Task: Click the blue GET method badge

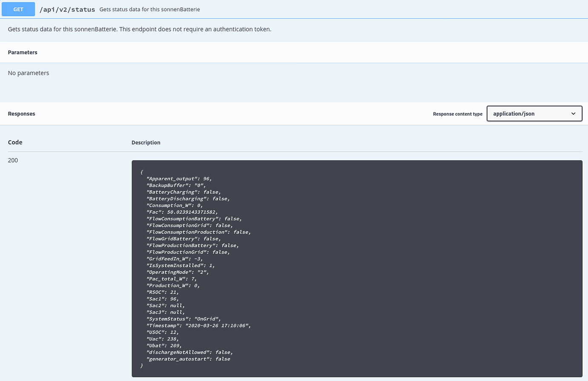Action: coord(18,9)
